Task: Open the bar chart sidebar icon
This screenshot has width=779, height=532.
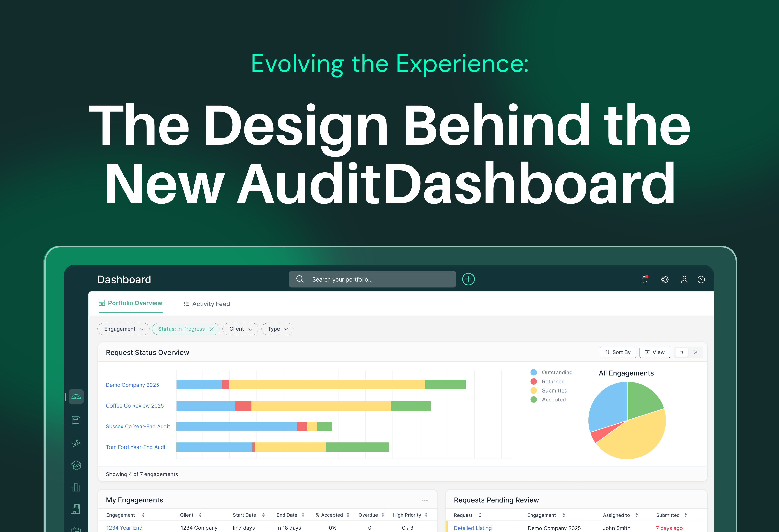Action: click(x=76, y=487)
